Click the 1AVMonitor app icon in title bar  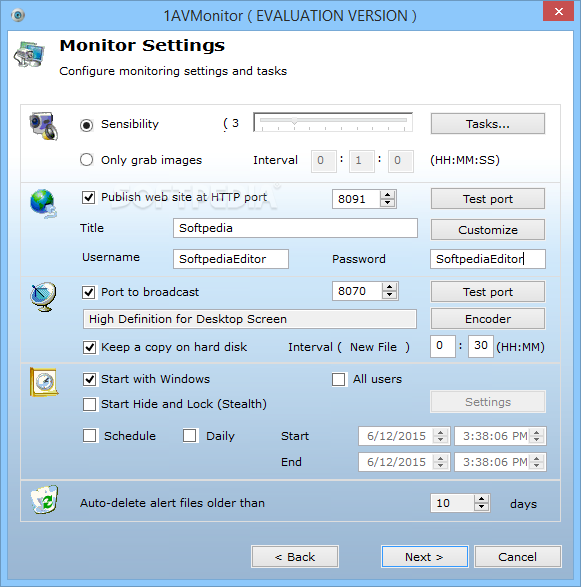[x=18, y=15]
